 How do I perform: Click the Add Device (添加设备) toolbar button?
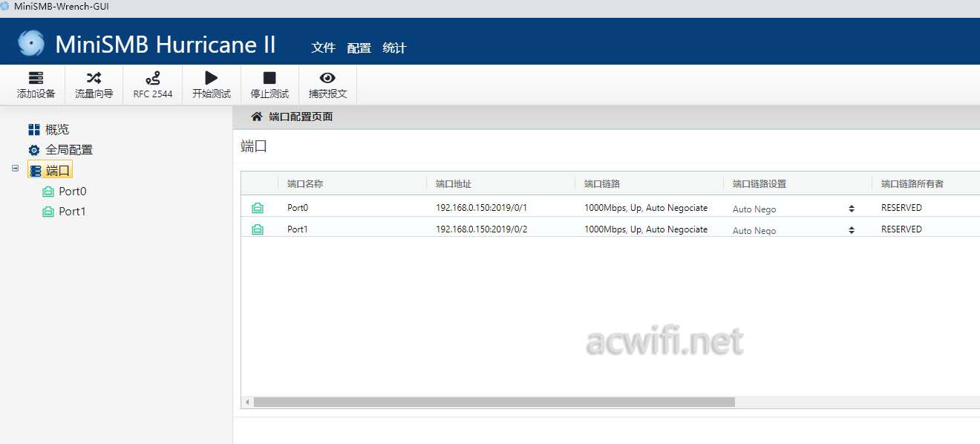click(36, 85)
